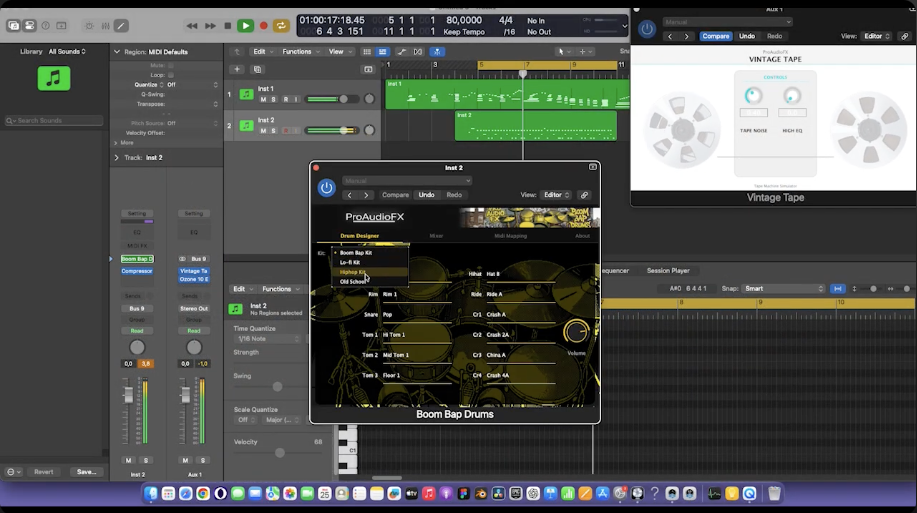Tick the Region Loop checkbox

click(x=171, y=75)
